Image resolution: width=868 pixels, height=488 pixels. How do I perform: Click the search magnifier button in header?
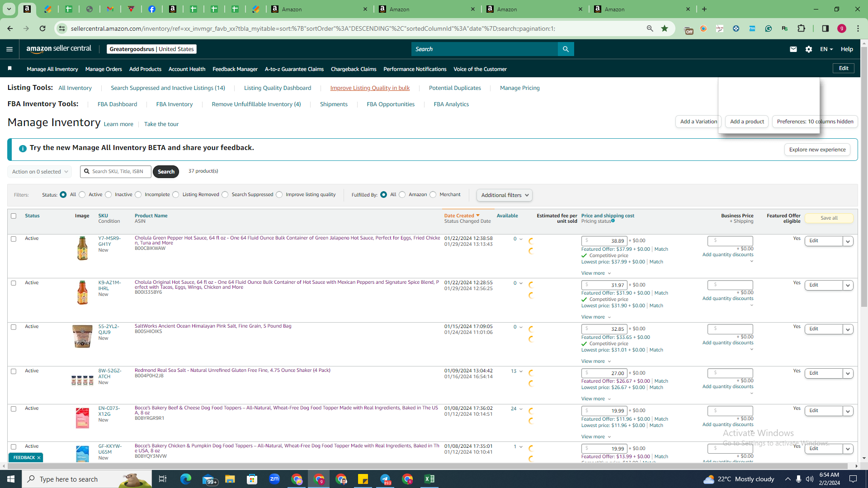tap(566, 49)
